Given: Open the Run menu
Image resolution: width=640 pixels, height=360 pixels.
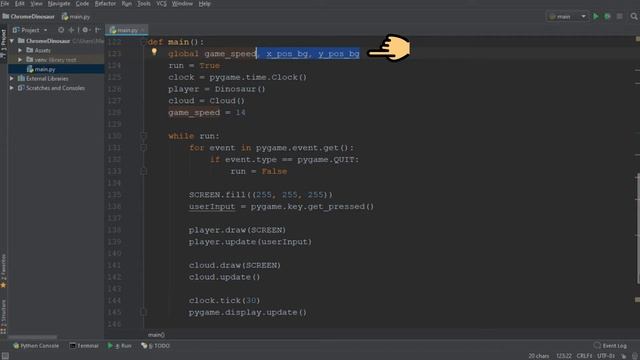Looking at the screenshot, I should pyautogui.click(x=127, y=4).
